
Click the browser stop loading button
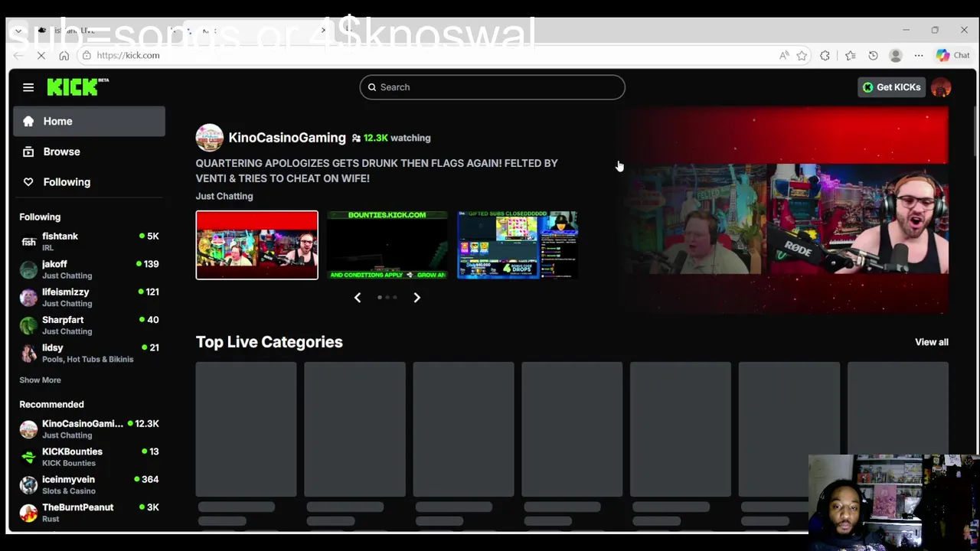41,55
